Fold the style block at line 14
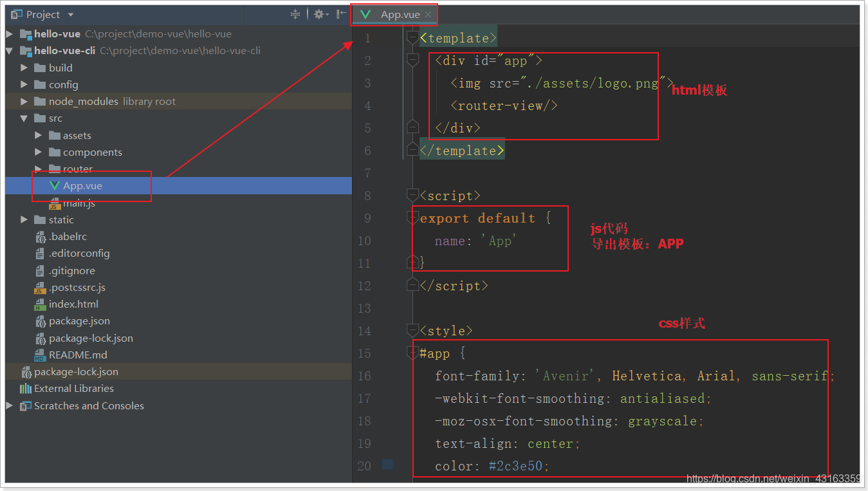868x491 pixels. [x=412, y=331]
